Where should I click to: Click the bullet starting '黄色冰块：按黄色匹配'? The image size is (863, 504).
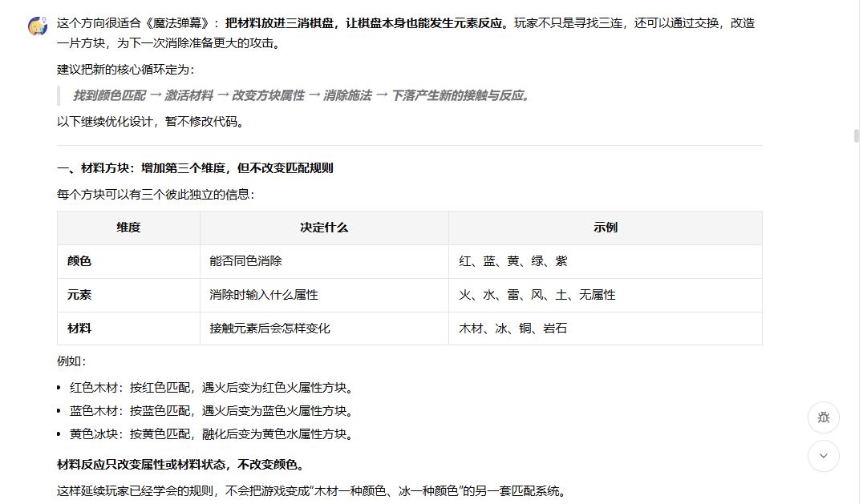click(x=212, y=434)
